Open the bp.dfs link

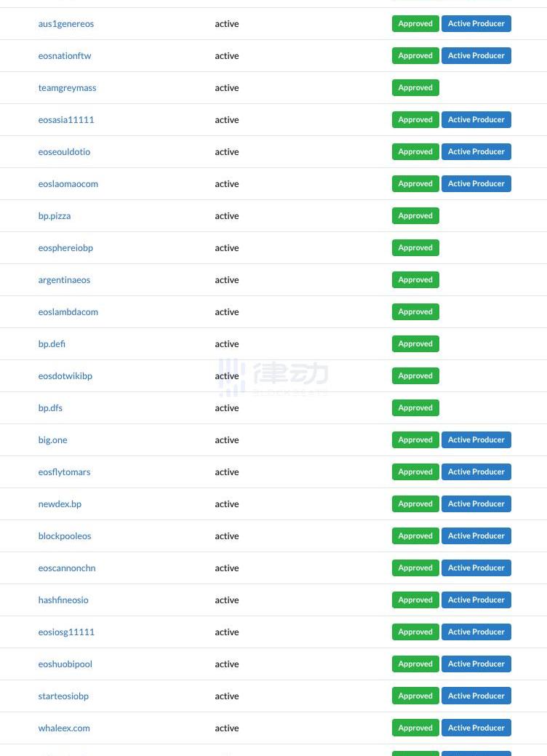tap(50, 408)
